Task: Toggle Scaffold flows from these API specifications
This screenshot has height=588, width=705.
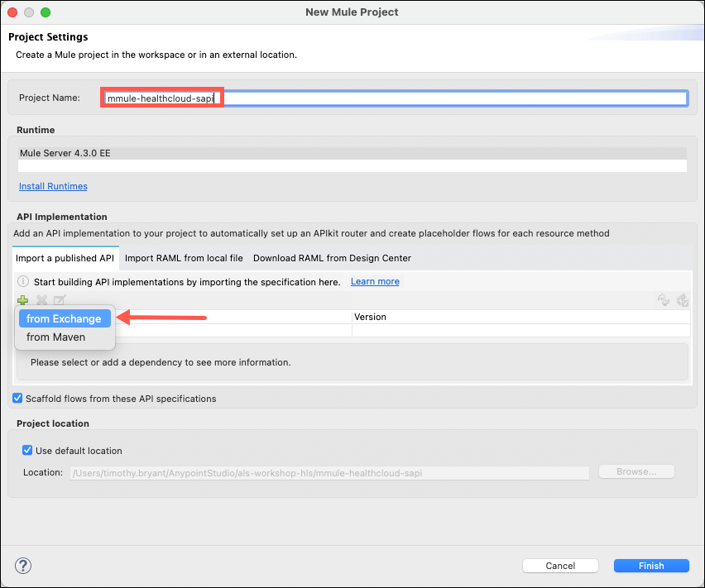Action: click(x=17, y=398)
